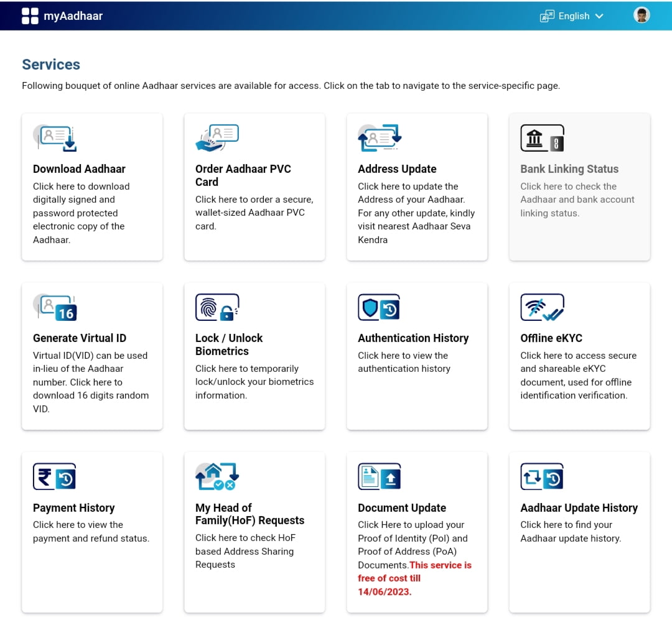Click the Offline eKYC icon

pyautogui.click(x=542, y=307)
